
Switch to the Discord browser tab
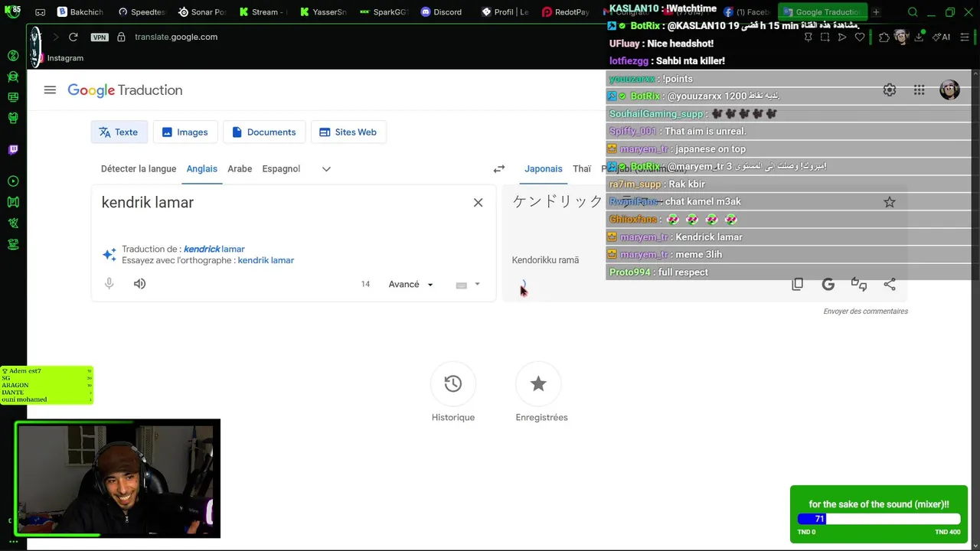coord(442,12)
